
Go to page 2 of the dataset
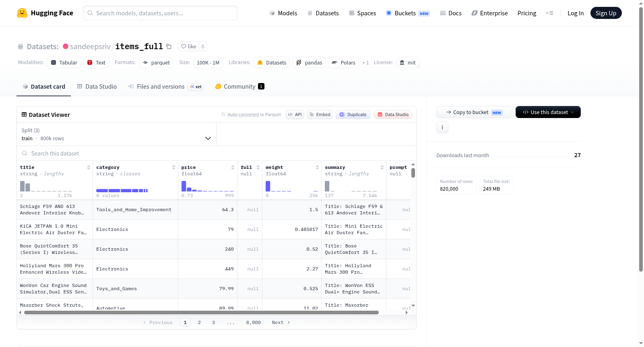tap(199, 322)
